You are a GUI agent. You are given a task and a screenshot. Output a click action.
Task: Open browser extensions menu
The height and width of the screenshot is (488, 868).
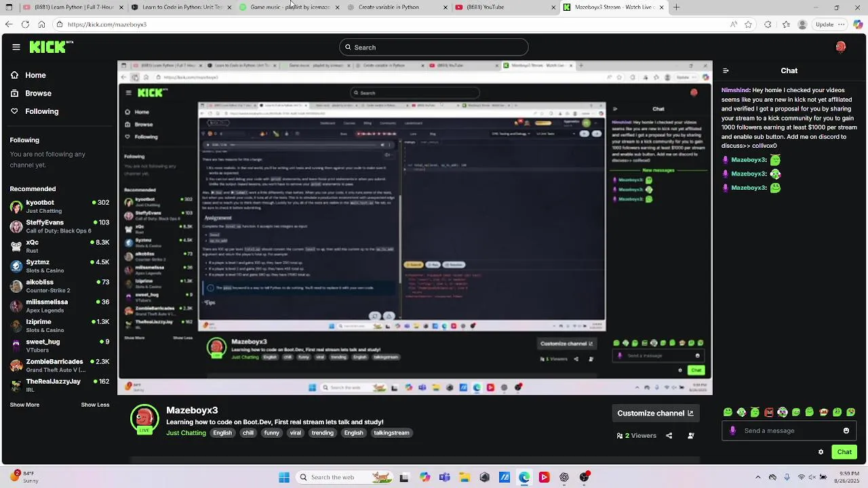[x=768, y=24]
